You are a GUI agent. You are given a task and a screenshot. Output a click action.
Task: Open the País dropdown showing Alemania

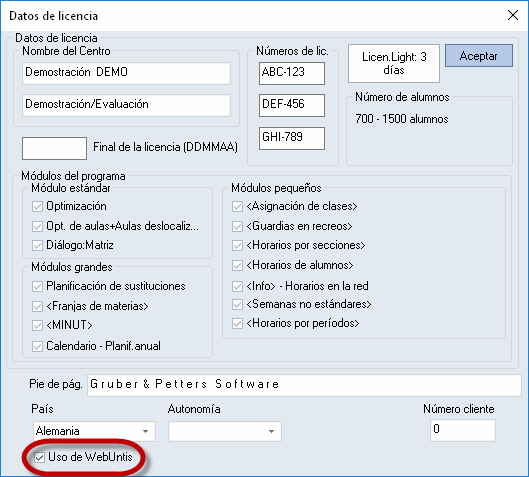coord(94,431)
